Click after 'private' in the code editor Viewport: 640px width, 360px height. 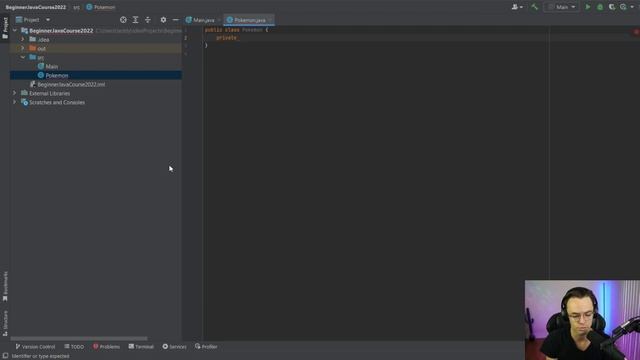click(238, 38)
